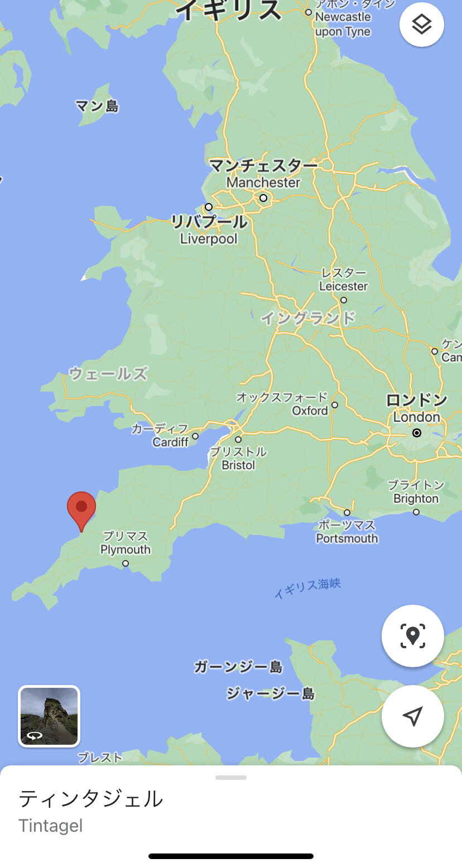The width and height of the screenshot is (462, 868).
Task: Open the Street View thumbnail preview
Action: pyautogui.click(x=49, y=716)
